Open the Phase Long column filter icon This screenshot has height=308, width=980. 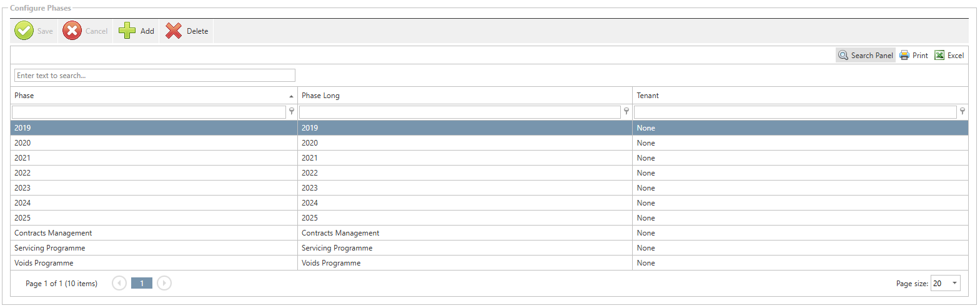tap(626, 111)
